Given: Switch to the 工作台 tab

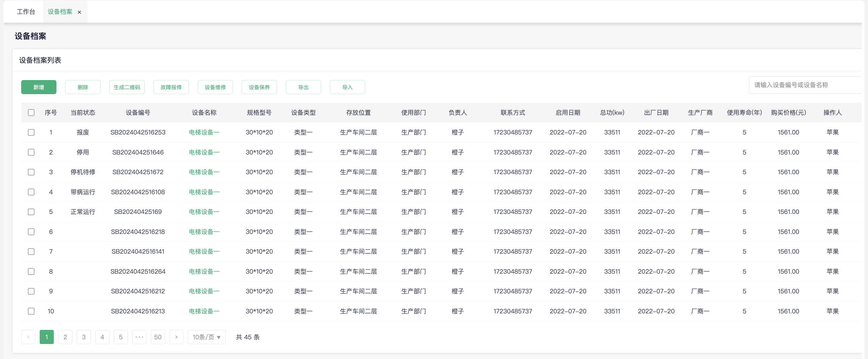Looking at the screenshot, I should tap(26, 12).
